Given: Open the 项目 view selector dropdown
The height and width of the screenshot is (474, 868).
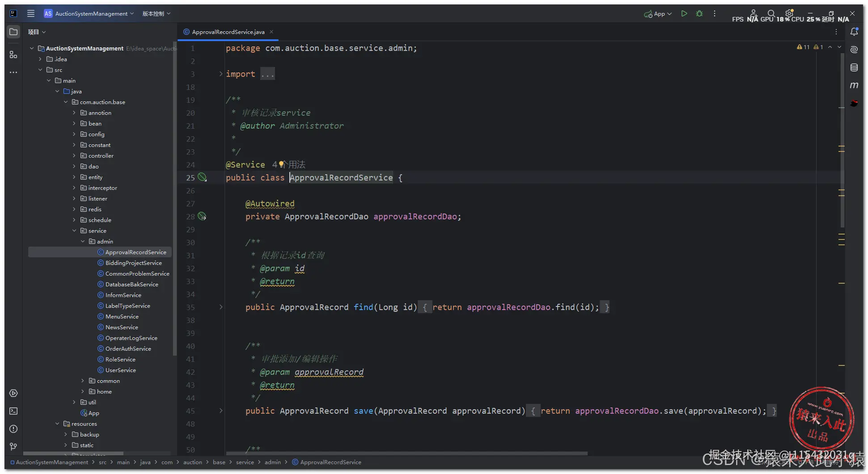Looking at the screenshot, I should pos(37,32).
